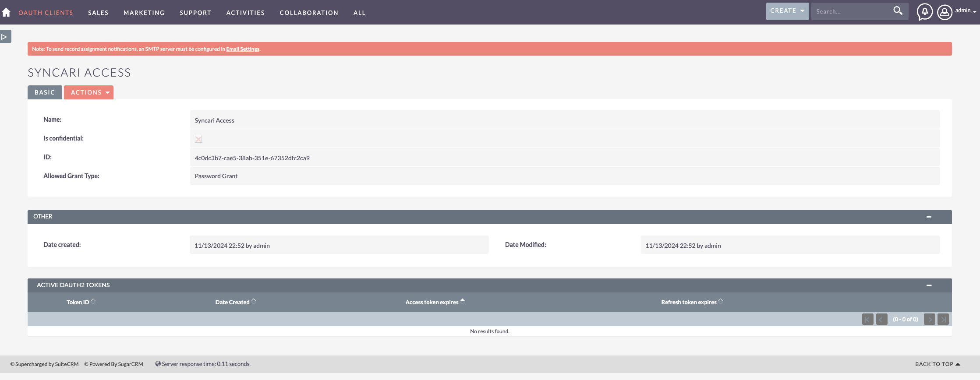This screenshot has width=980, height=380.
Task: Open the Sales menu
Action: point(98,13)
